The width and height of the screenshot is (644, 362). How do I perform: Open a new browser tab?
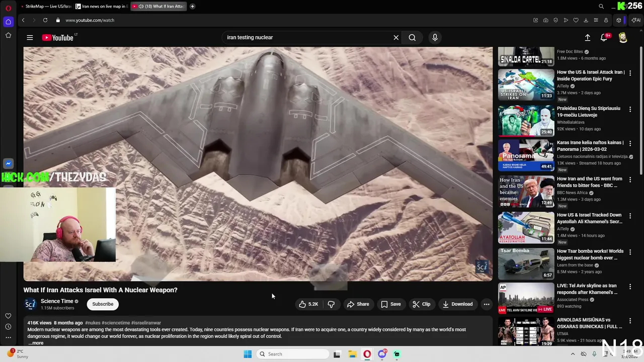pos(192,7)
